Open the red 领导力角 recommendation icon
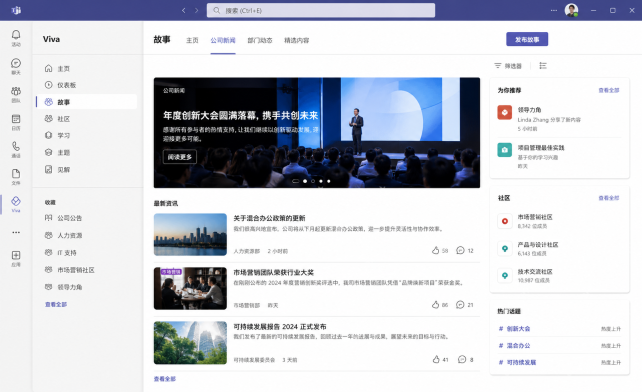642x392 pixels. 504,112
